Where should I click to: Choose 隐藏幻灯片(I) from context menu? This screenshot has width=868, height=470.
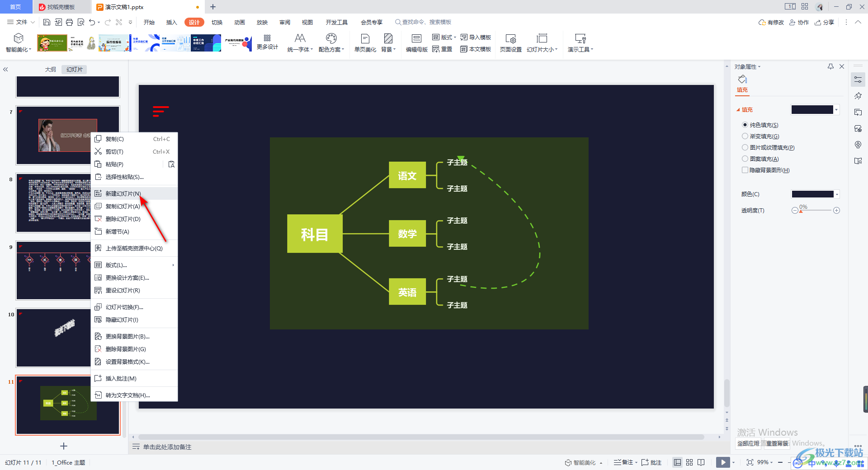(x=134, y=320)
